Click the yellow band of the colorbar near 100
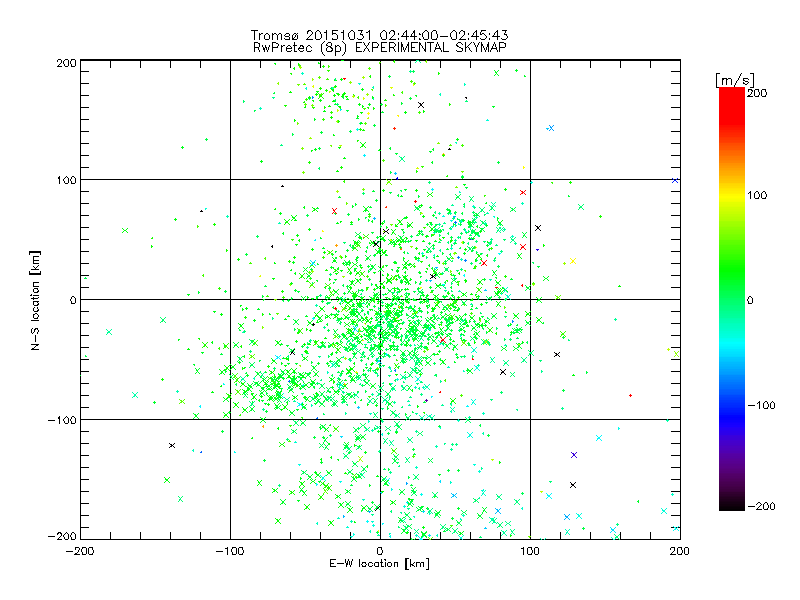Viewport: 800px width, 600px height. click(732, 196)
